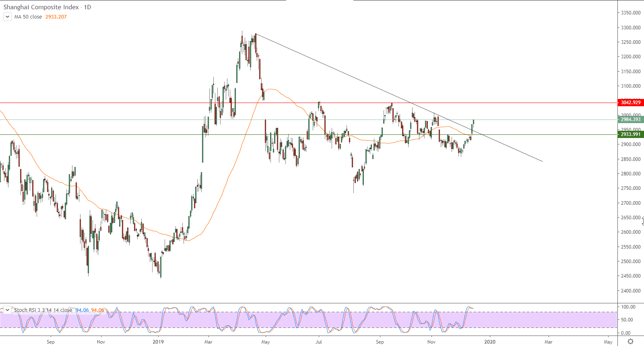Screen dimensions: 644x346
Task: Click the 2020 label on time axis
Action: (490, 342)
